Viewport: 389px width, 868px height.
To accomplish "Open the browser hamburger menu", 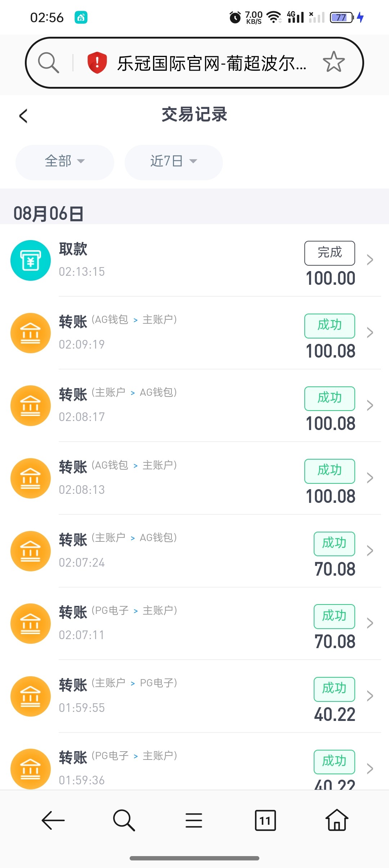I will [194, 821].
